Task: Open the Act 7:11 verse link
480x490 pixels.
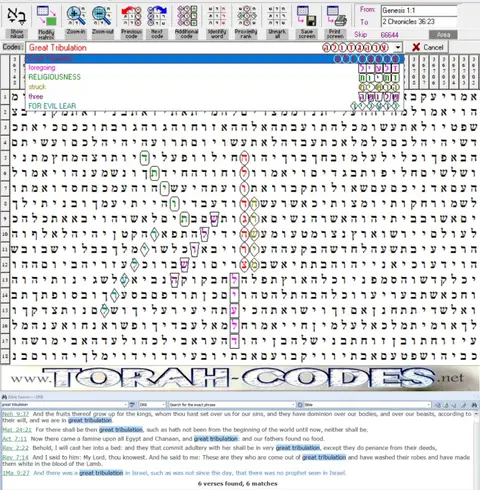Action: coord(14,439)
